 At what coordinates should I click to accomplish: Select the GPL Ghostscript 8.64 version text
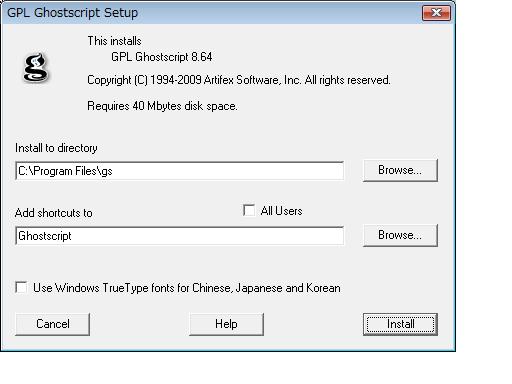162,57
